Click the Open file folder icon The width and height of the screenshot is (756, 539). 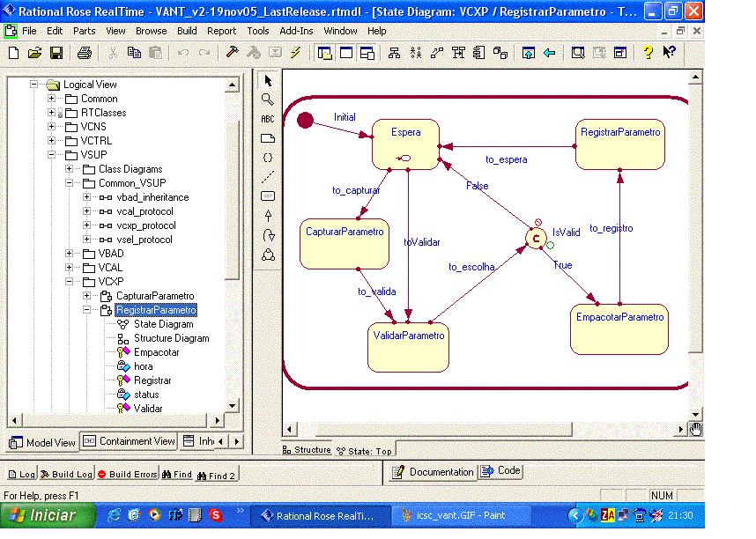coord(34,53)
